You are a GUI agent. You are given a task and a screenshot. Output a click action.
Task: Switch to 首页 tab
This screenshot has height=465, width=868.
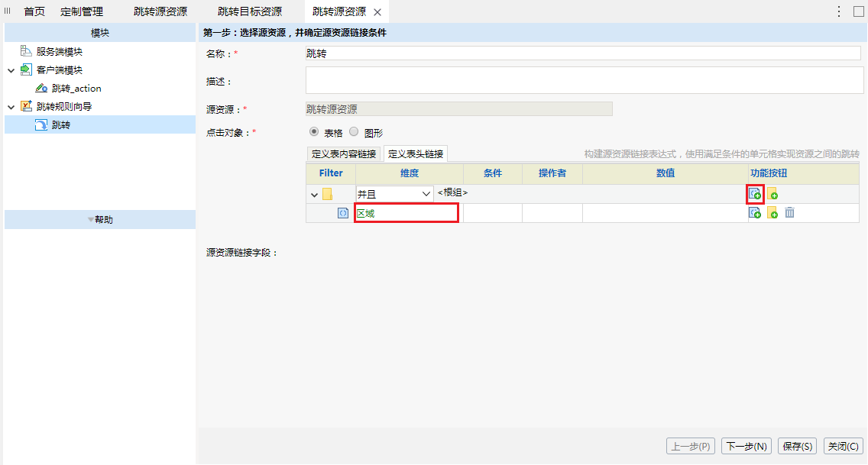(34, 11)
